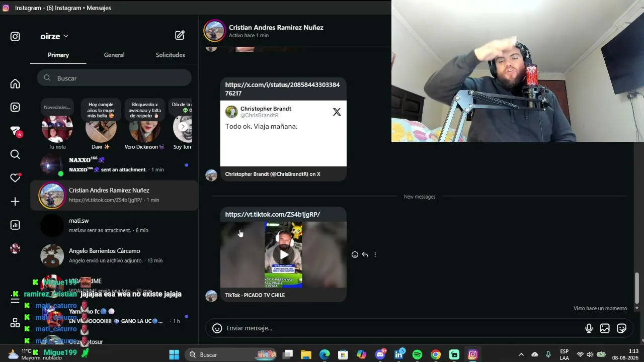This screenshot has width=644, height=362.
Task: Click the chat scrollbar thumb
Action: point(636,288)
